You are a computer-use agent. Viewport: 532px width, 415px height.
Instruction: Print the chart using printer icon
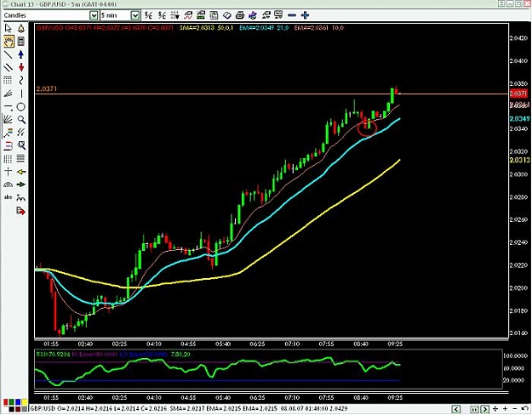[x=240, y=15]
